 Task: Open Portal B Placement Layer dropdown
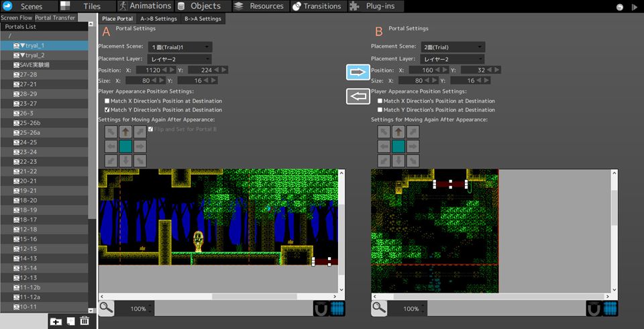(x=453, y=59)
